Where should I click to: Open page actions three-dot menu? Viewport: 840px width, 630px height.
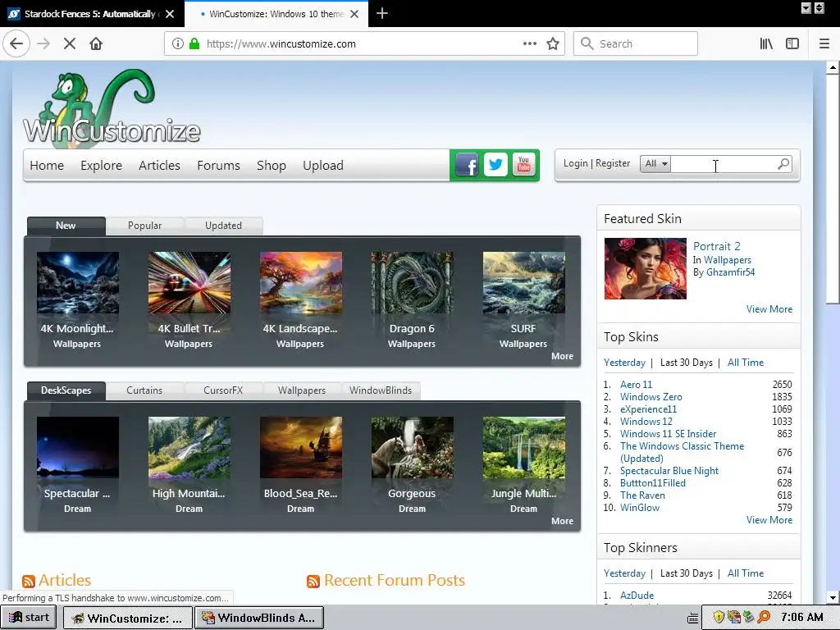pos(530,44)
